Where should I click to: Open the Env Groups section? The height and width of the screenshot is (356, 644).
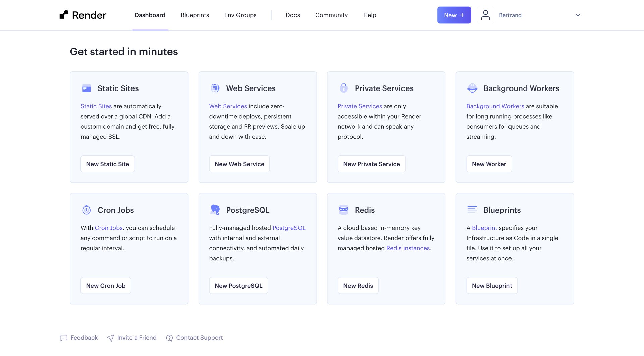pyautogui.click(x=240, y=15)
